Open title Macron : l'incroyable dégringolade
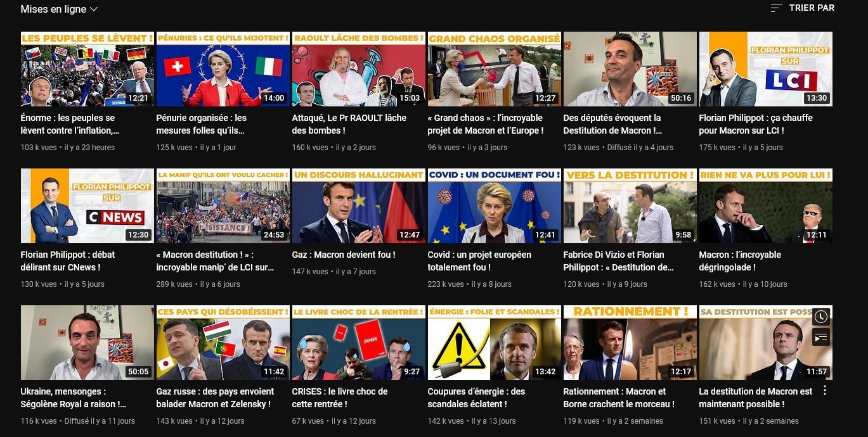This screenshot has height=437, width=868. (x=740, y=261)
